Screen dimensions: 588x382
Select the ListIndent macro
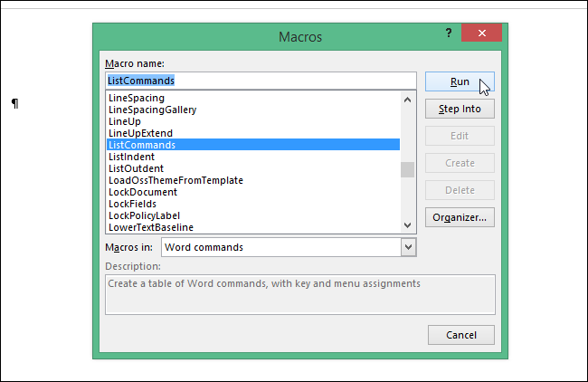coord(253,157)
